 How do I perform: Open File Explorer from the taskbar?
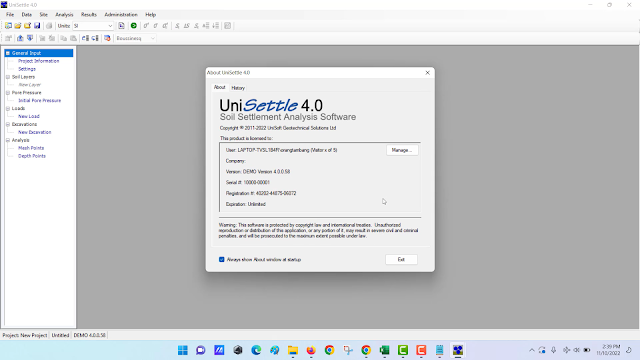tap(293, 350)
